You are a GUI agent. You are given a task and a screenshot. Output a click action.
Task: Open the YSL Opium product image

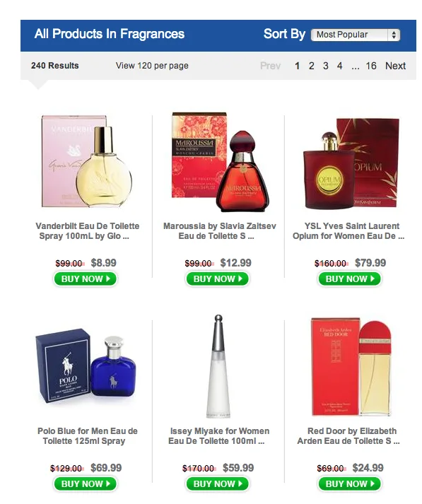coord(351,163)
